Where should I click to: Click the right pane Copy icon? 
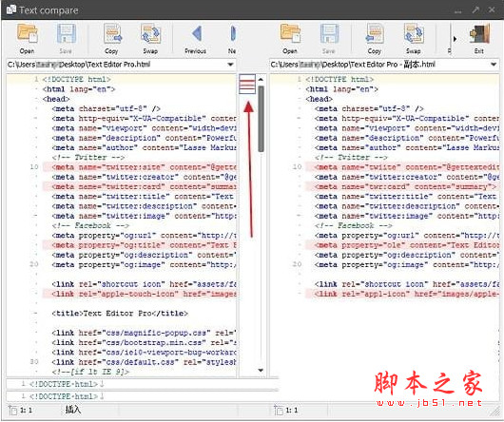[375, 33]
